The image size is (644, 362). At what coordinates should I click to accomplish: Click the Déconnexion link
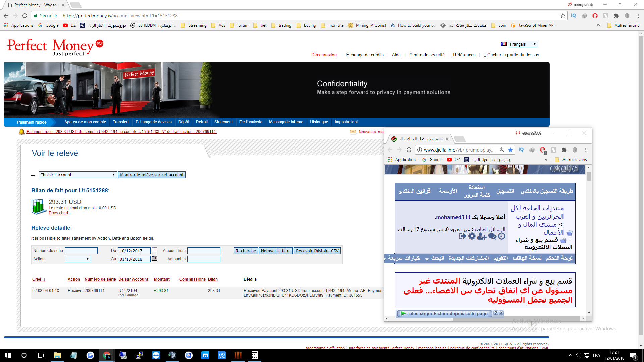point(324,55)
